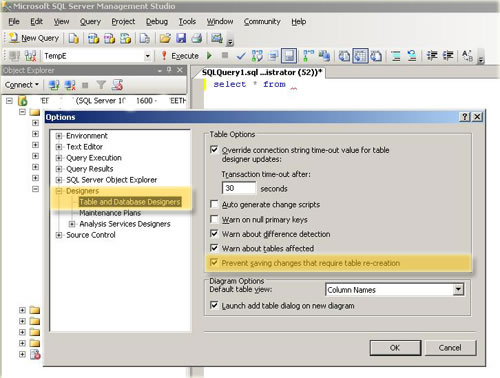
Task: Uncheck Prevent saving changes that require table re-creation
Action: [x=214, y=263]
